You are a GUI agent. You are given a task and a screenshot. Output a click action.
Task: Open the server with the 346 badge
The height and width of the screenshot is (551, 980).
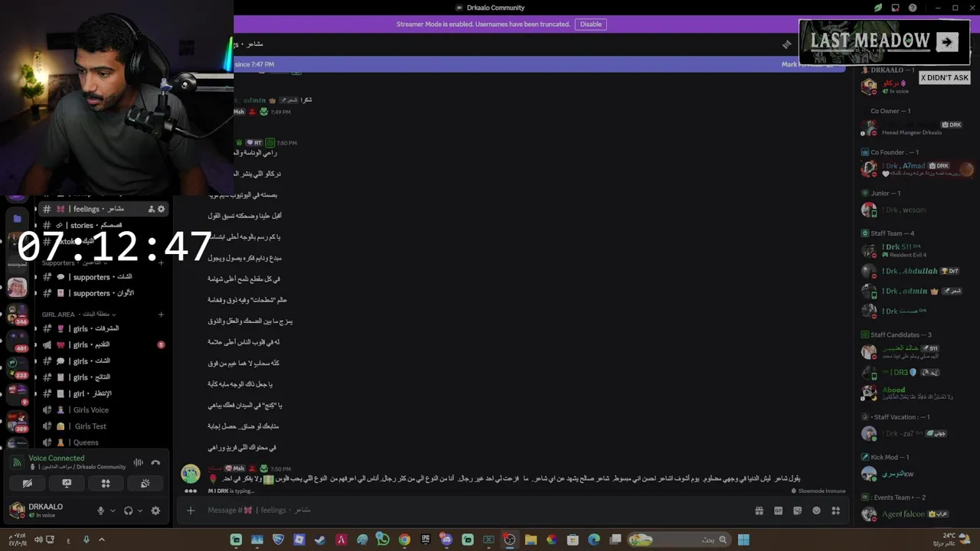tap(17, 315)
